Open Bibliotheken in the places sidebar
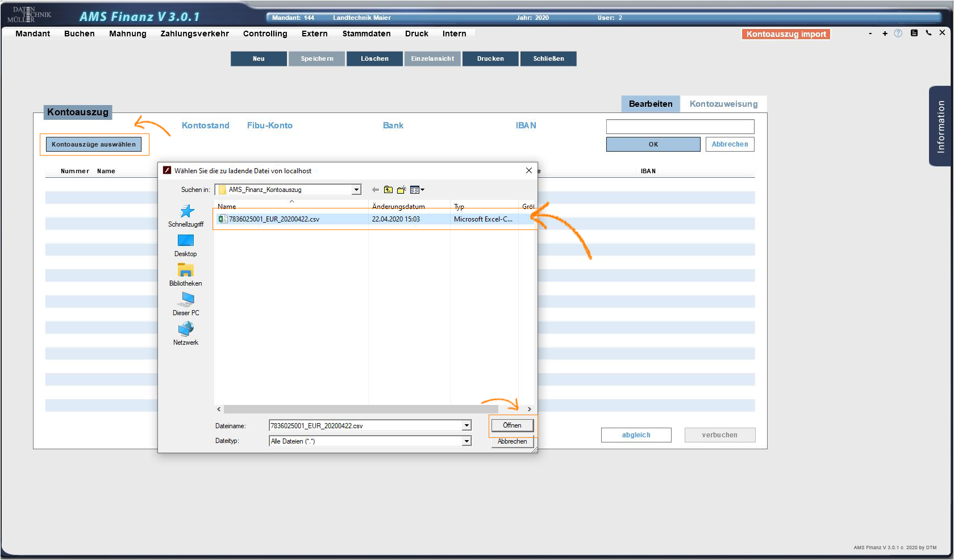 (x=186, y=275)
